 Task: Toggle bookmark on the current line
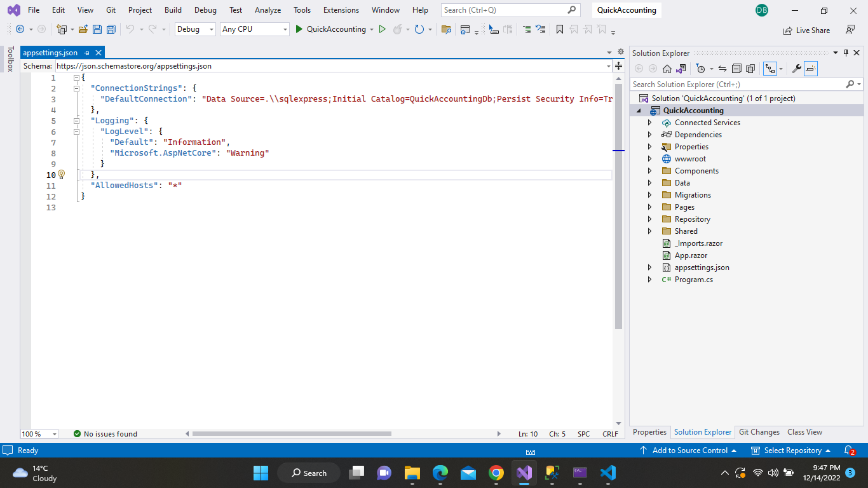tap(560, 29)
